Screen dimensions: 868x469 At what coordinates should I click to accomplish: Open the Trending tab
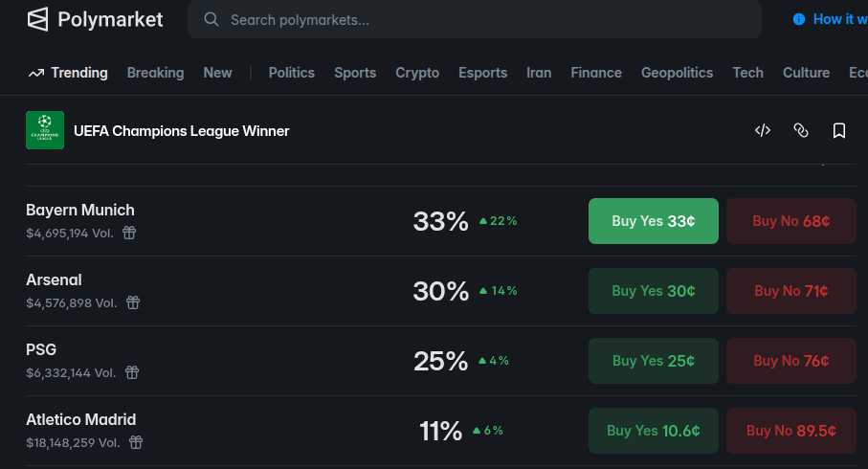[x=68, y=73]
